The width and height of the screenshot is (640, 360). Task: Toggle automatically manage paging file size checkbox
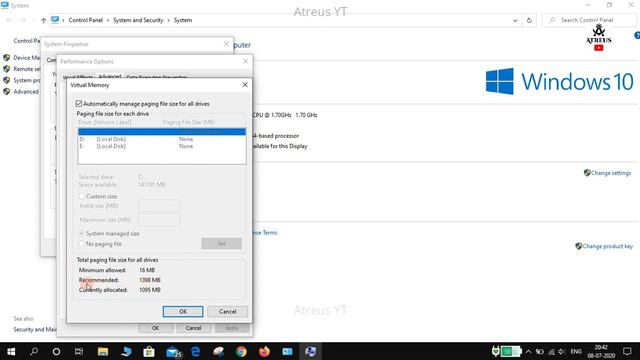[x=79, y=104]
